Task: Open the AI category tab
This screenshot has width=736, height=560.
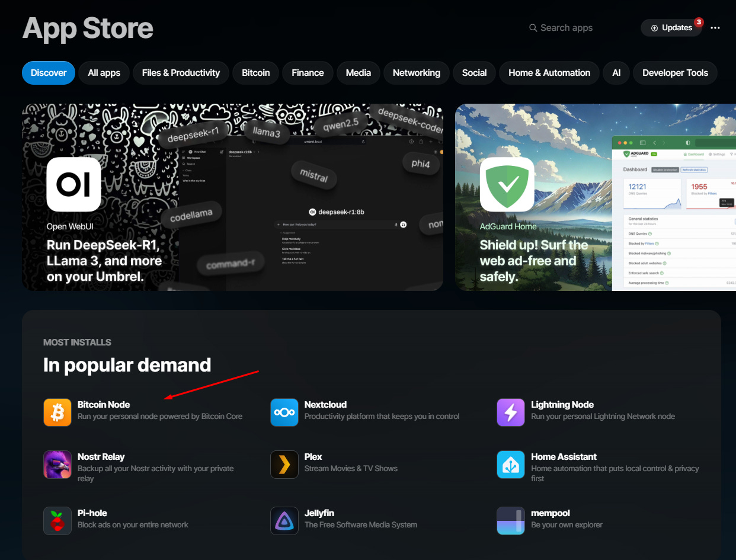Action: [616, 73]
